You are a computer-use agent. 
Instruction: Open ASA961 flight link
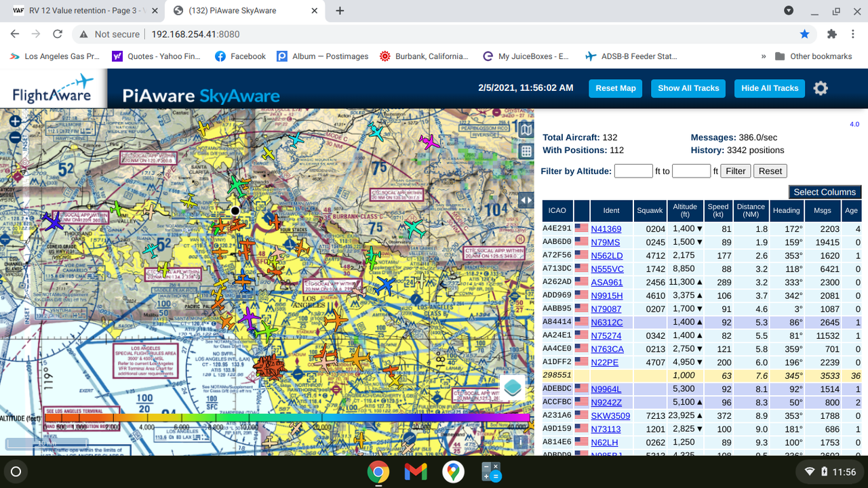[x=607, y=282]
